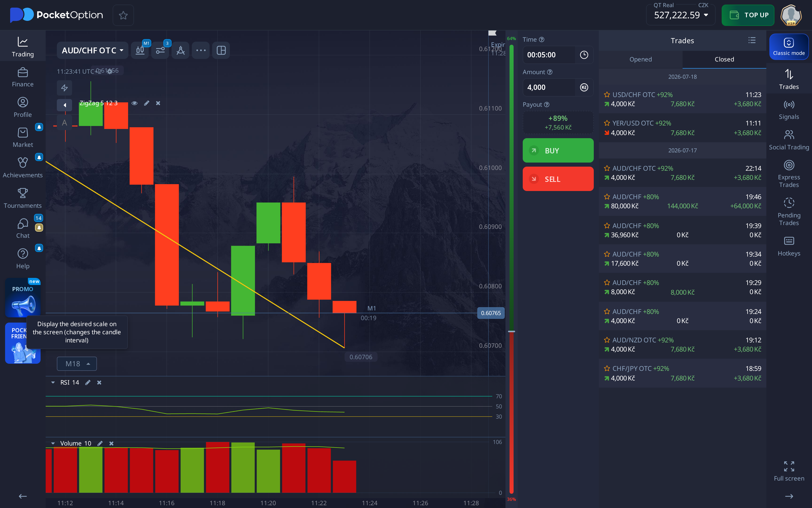The height and width of the screenshot is (508, 812).
Task: Open the VIP profile avatar
Action: tap(791, 15)
